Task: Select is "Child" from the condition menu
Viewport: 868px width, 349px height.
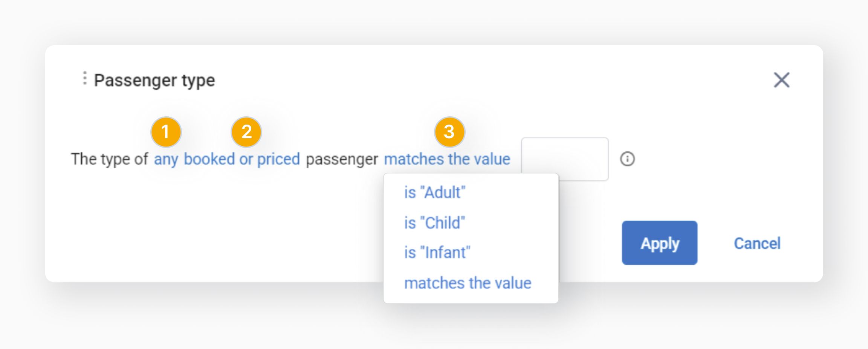Action: pyautogui.click(x=434, y=223)
